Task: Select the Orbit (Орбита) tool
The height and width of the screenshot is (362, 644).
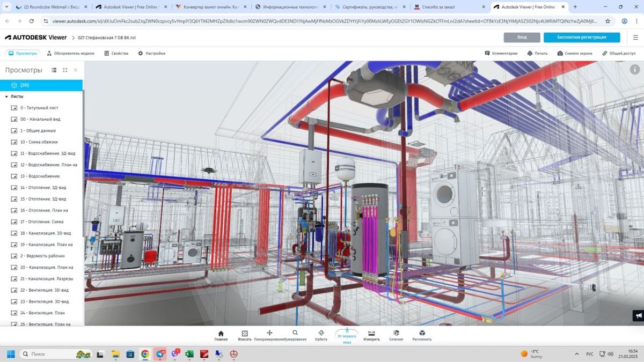Action: (321, 335)
